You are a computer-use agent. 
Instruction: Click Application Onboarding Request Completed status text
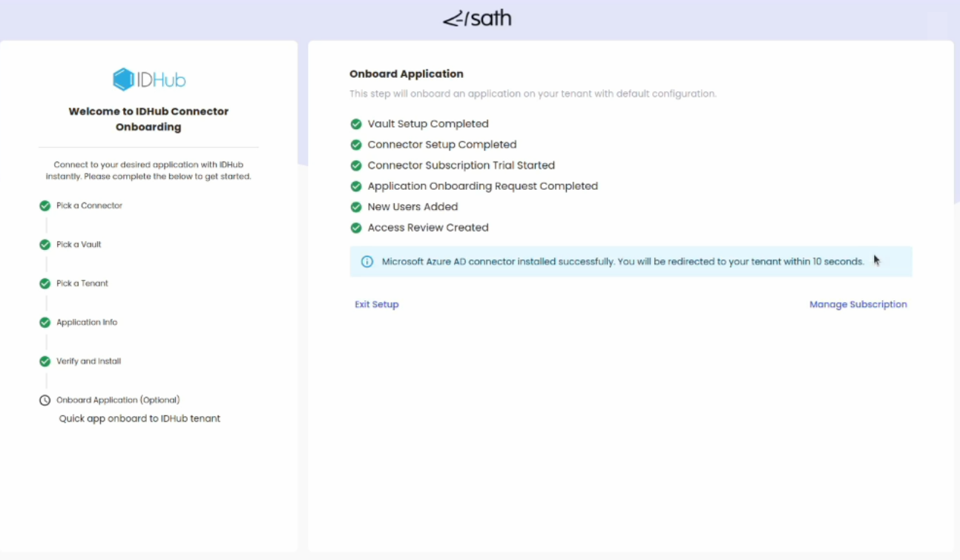(482, 186)
